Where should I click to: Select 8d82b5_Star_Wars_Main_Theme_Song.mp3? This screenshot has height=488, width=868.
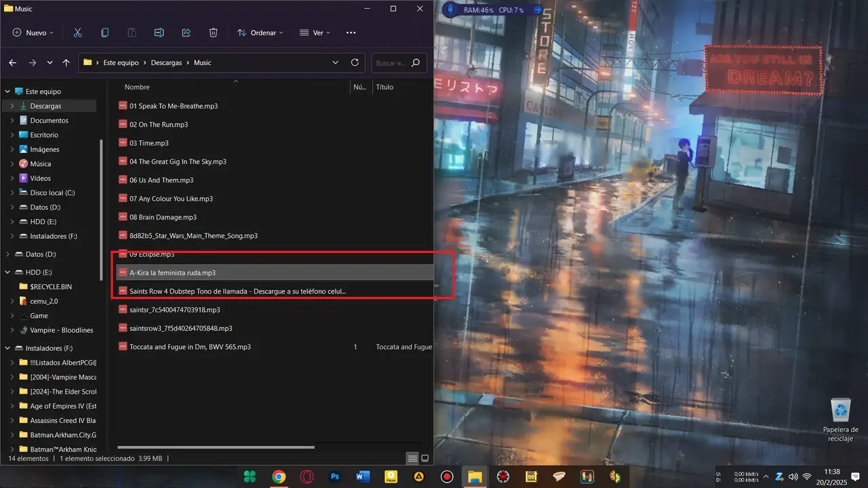(x=193, y=236)
